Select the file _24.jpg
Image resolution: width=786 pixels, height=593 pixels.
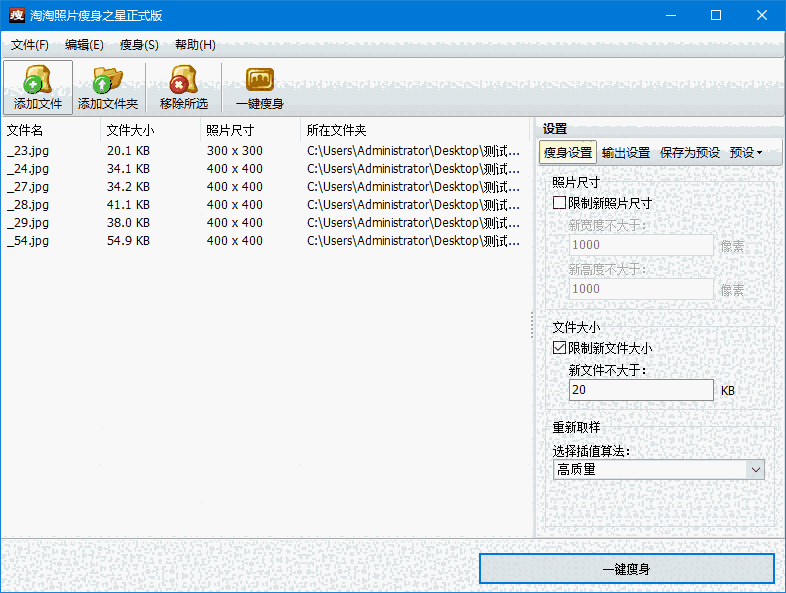pyautogui.click(x=28, y=169)
